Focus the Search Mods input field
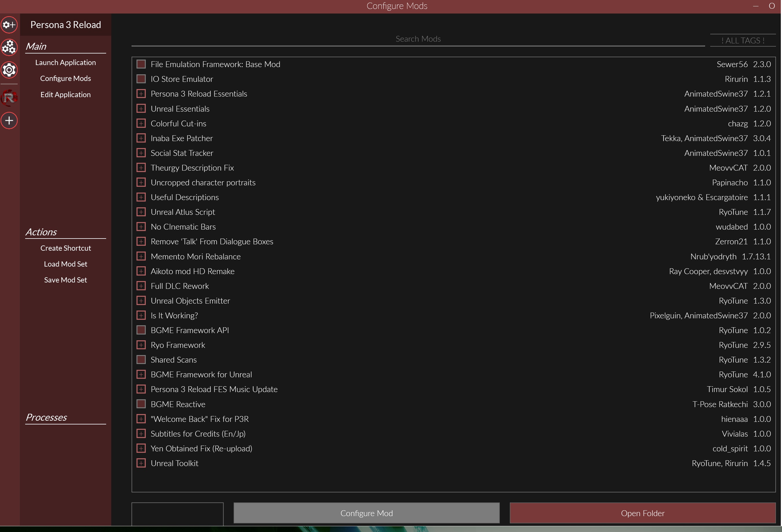Image resolution: width=782 pixels, height=532 pixels. point(418,39)
